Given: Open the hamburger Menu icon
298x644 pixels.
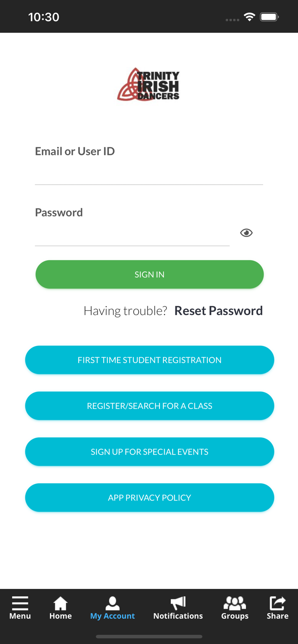Looking at the screenshot, I should [20, 603].
